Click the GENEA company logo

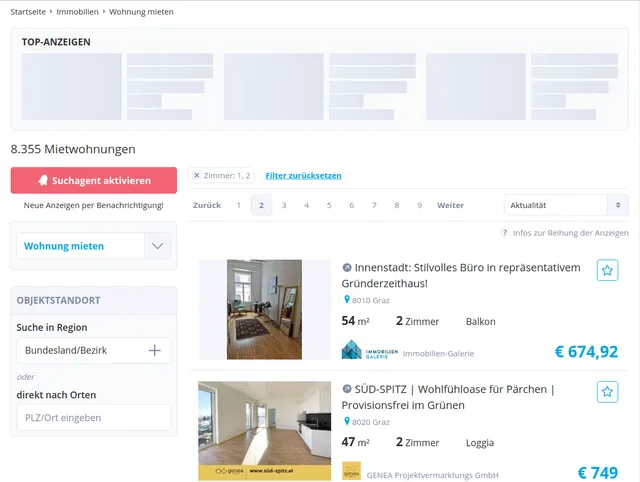click(x=351, y=472)
